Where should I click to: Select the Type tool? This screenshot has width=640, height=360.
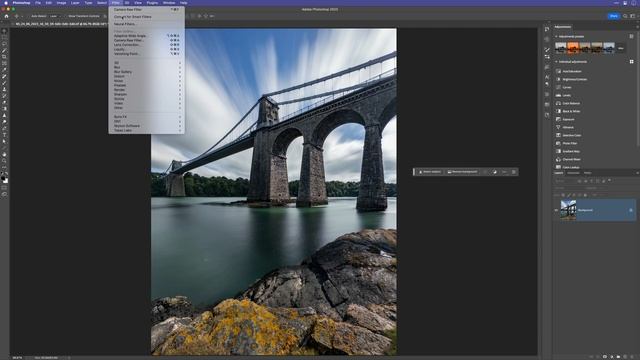click(4, 135)
